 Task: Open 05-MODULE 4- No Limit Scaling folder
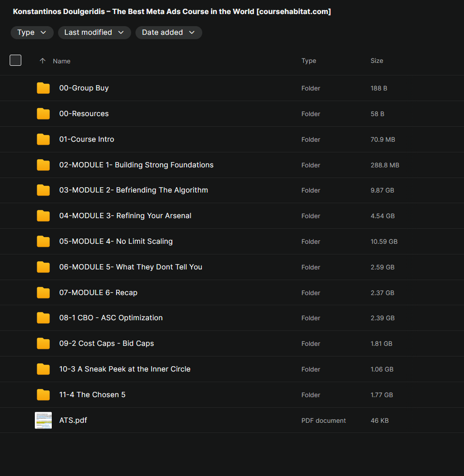[x=116, y=241]
